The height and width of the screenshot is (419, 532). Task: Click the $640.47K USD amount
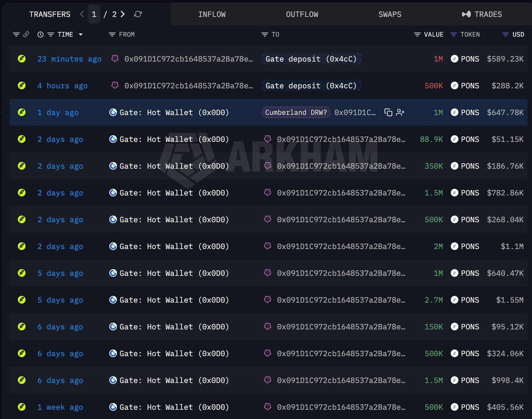coord(505,273)
